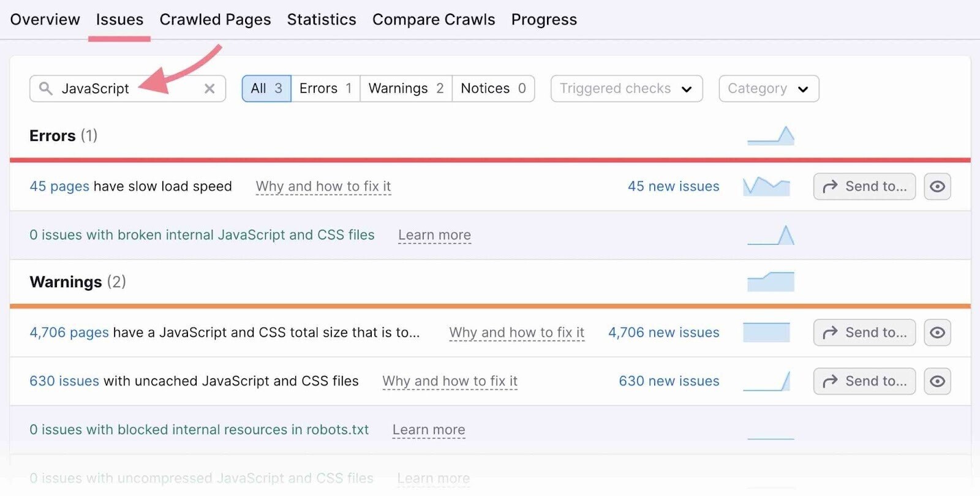Viewport: 980px width, 496px height.
Task: Click the search magnifier icon
Action: pyautogui.click(x=46, y=88)
